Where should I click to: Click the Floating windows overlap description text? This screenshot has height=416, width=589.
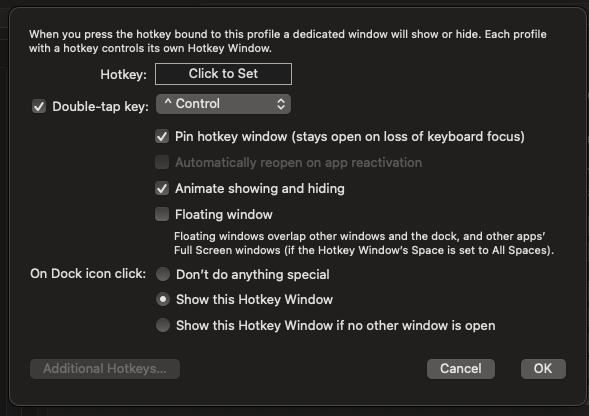click(x=364, y=243)
